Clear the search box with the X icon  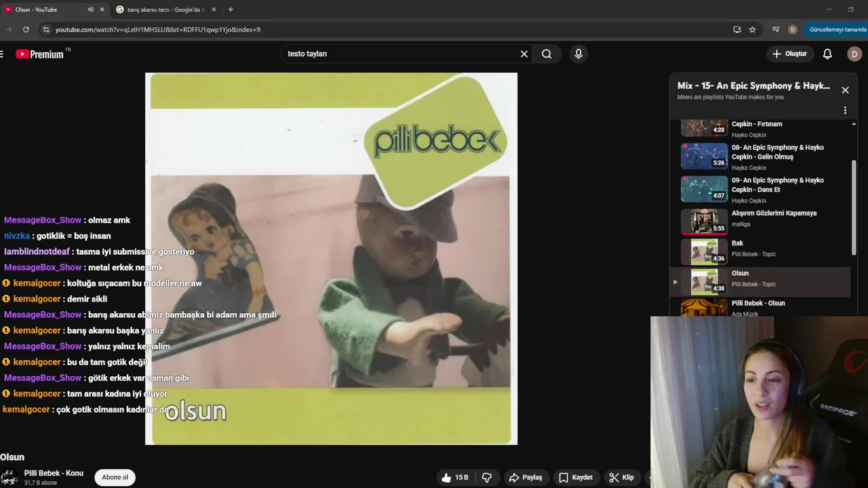coord(524,54)
